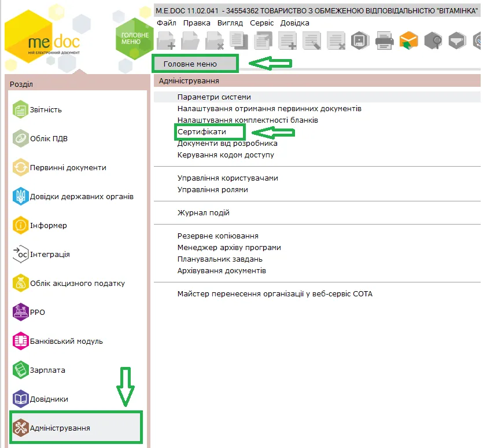This screenshot has width=483, height=448.
Task: Click the printer toolbar icon
Action: [385, 41]
